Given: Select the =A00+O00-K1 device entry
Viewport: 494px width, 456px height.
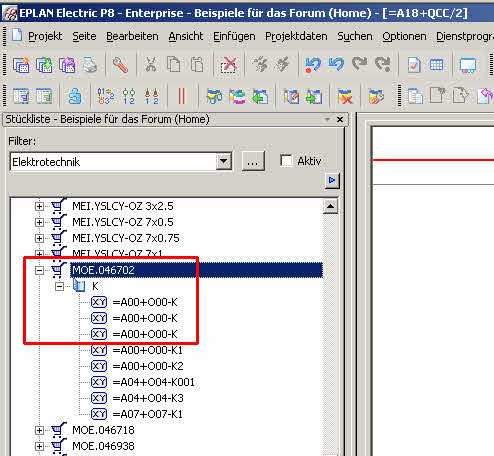Looking at the screenshot, I should (148, 350).
